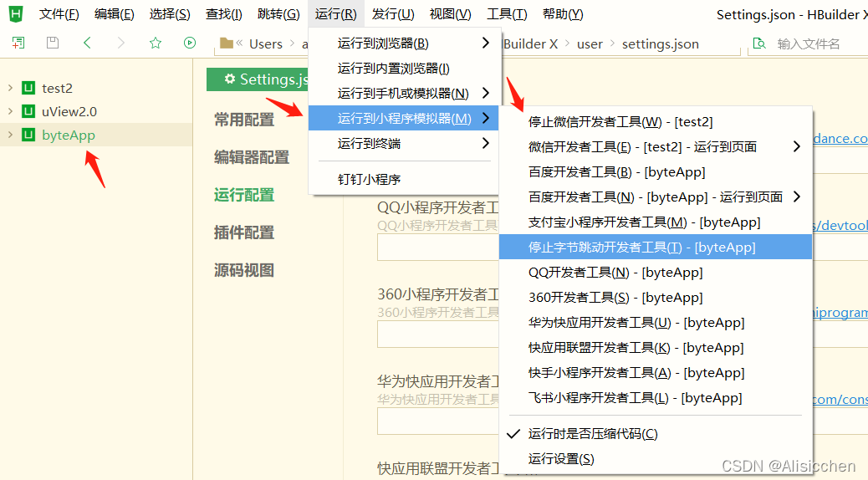Click the 360小程序开发者工具 path input
This screenshot has width=868, height=480.
(438, 334)
